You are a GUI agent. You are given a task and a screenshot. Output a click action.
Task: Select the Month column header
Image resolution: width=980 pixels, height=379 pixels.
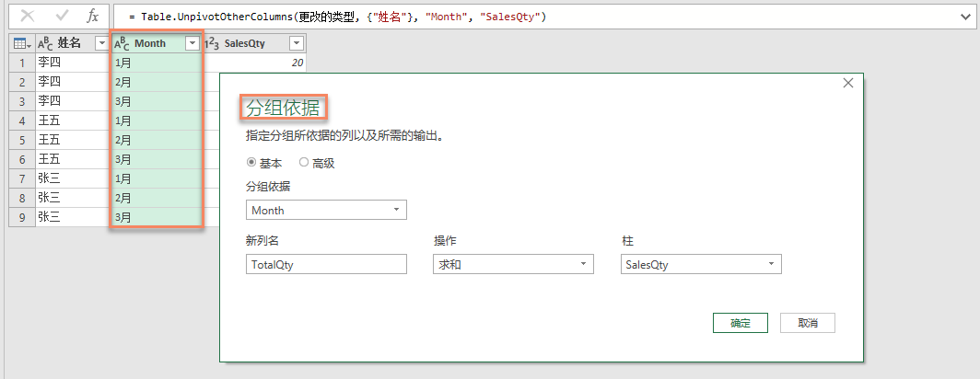pos(150,44)
